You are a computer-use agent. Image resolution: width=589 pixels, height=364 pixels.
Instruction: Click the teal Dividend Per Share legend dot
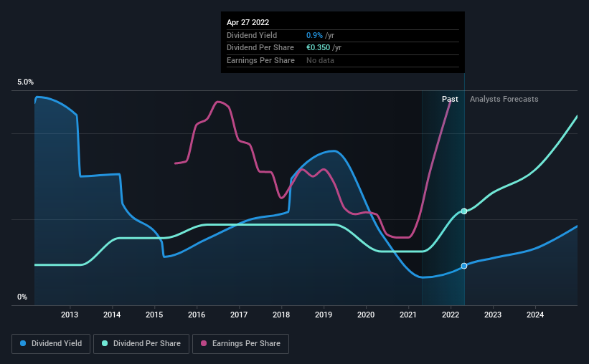[105, 343]
